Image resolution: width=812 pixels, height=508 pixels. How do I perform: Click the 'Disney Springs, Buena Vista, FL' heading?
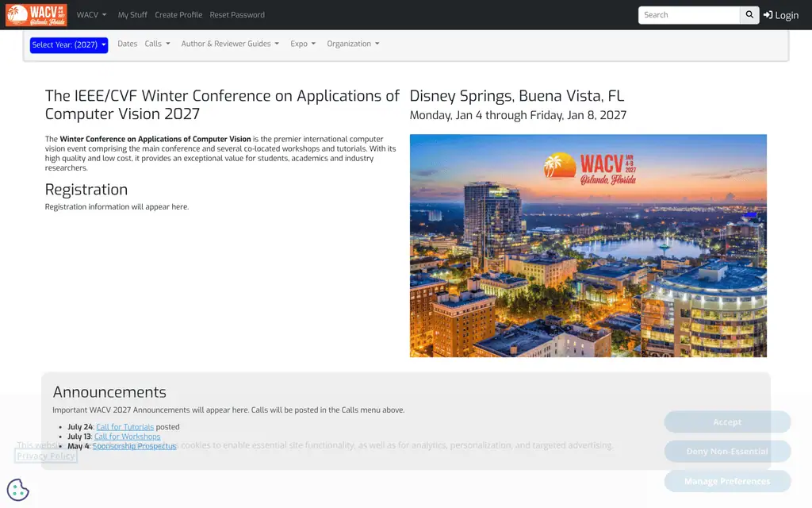(517, 96)
